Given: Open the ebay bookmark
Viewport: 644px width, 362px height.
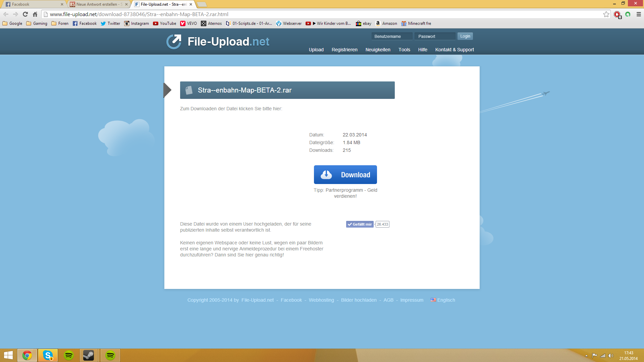Looking at the screenshot, I should click(x=364, y=23).
